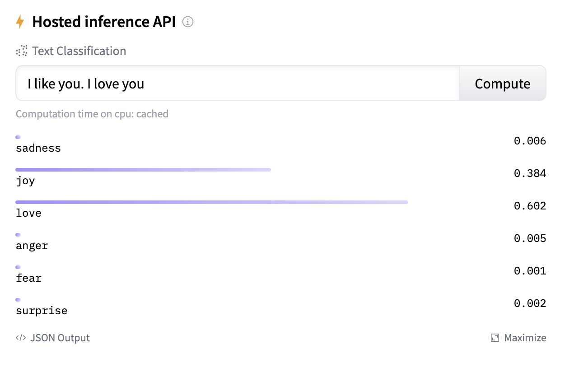This screenshot has height=372, width=588.
Task: Click the info icon beside Hosted inference API
Action: pos(188,22)
